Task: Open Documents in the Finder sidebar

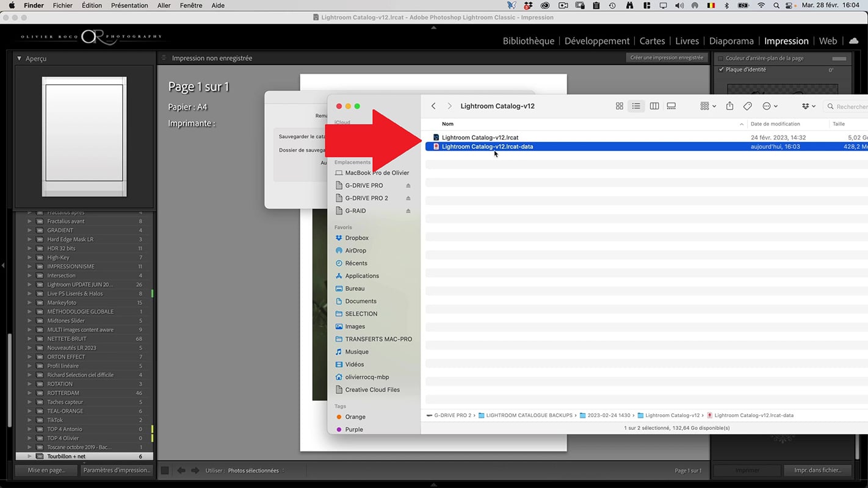Action: tap(361, 301)
